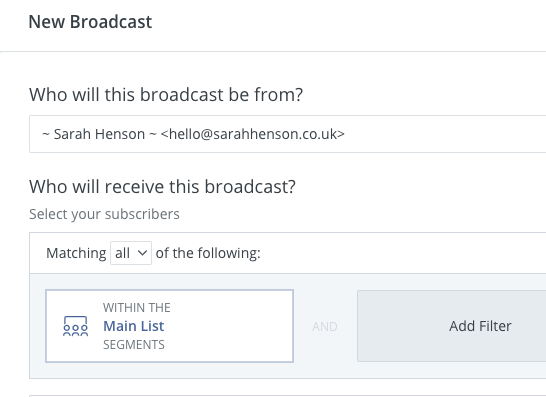Click the 'Matching' label text
The image size is (546, 397).
tap(76, 253)
